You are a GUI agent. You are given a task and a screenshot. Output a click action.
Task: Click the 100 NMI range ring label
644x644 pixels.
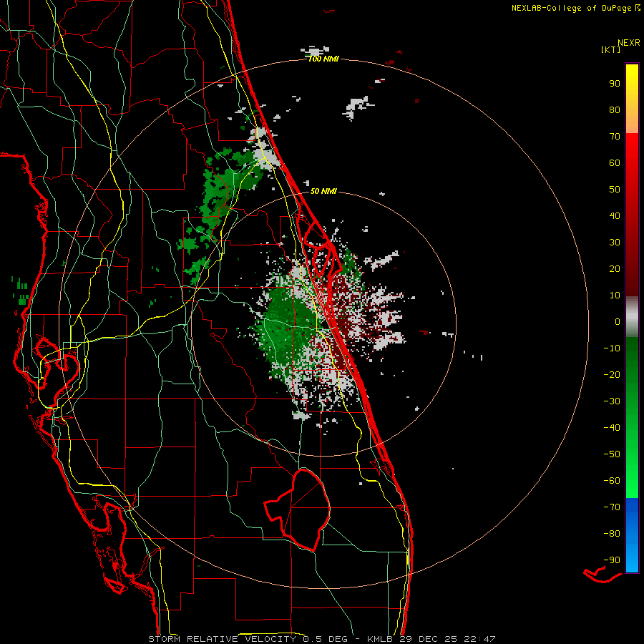point(323,59)
